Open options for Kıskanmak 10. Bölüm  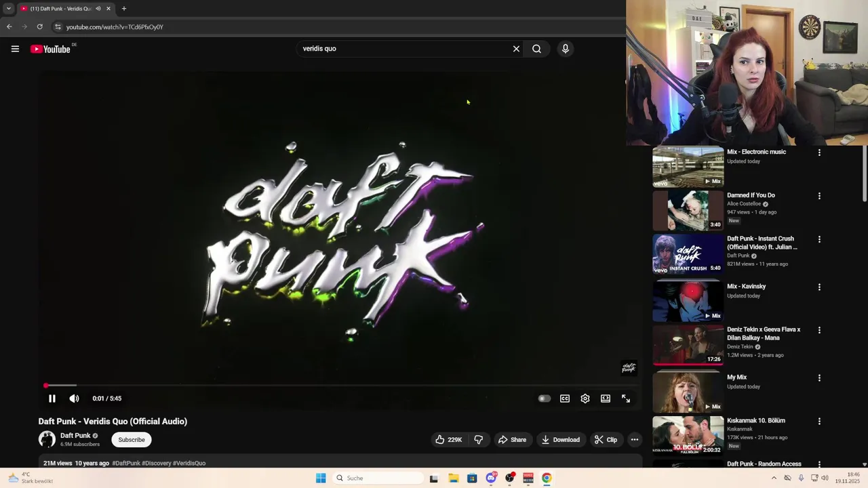(x=819, y=421)
